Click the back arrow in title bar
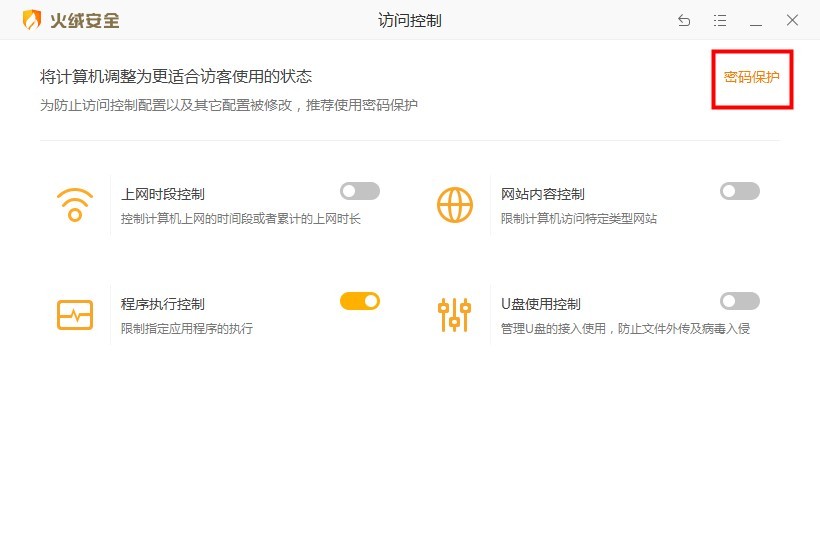Viewport: 820px width, 540px height. pyautogui.click(x=684, y=20)
